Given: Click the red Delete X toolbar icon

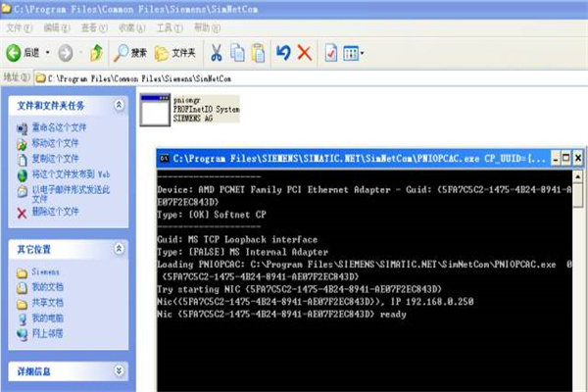Looking at the screenshot, I should pyautogui.click(x=305, y=53).
